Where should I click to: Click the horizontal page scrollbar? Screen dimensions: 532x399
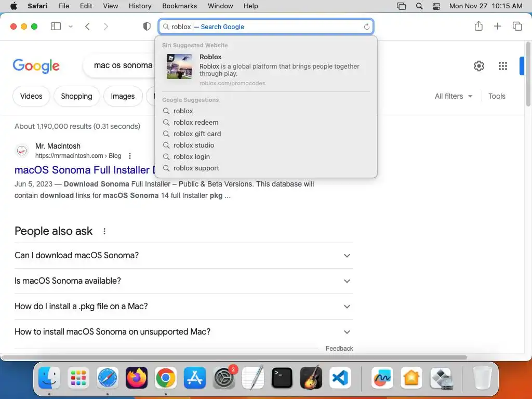point(234,357)
